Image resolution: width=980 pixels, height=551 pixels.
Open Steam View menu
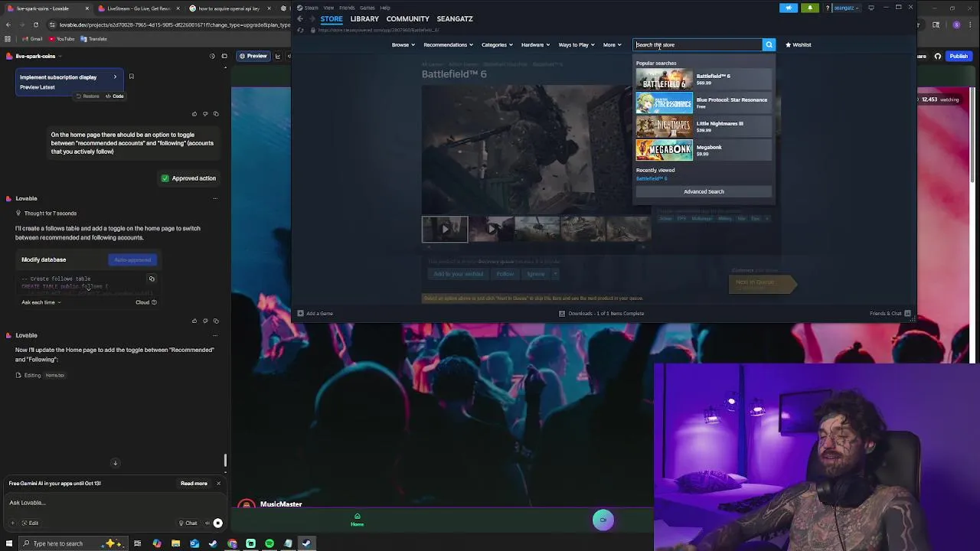328,8
